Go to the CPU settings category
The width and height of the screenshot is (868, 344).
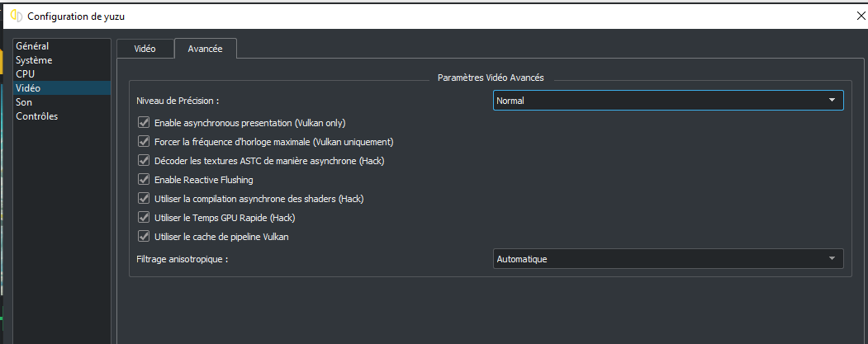[x=25, y=74]
